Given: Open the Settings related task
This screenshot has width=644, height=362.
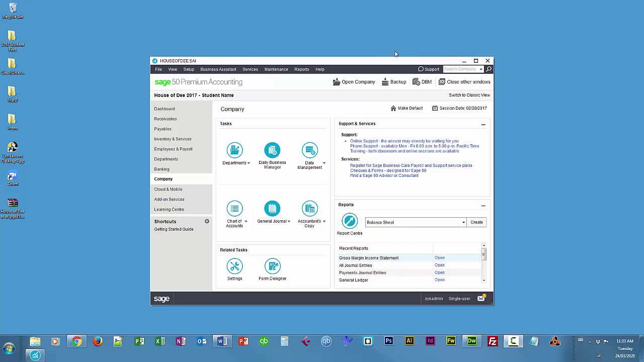Looking at the screenshot, I should pos(234,266).
